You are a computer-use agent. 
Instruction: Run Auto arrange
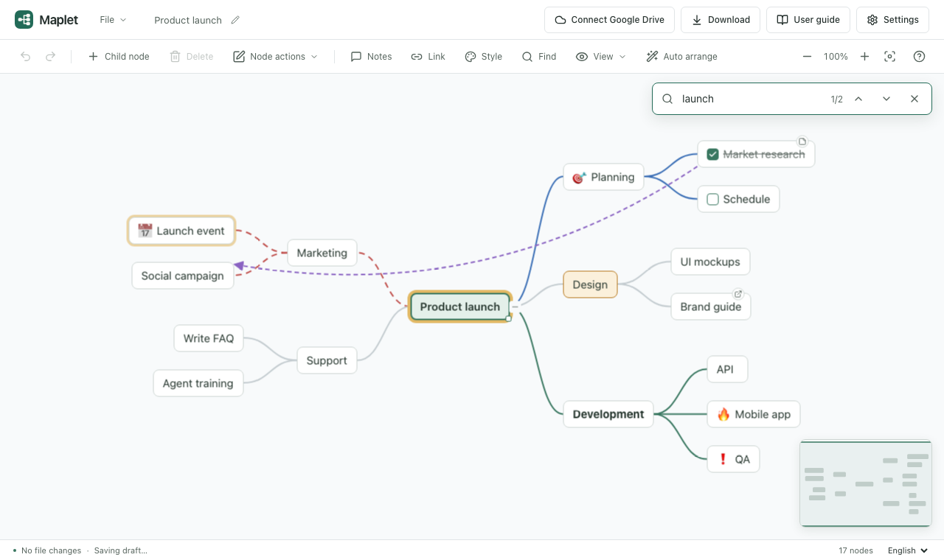click(681, 57)
